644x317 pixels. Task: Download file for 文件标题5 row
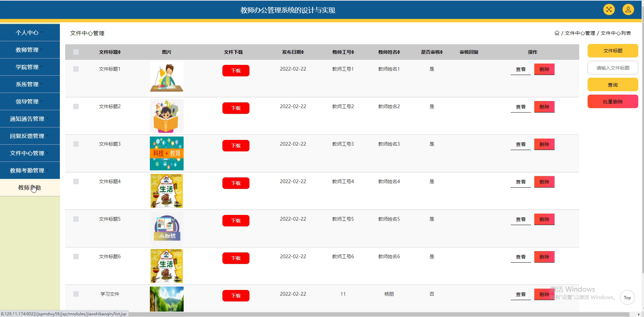click(x=236, y=221)
